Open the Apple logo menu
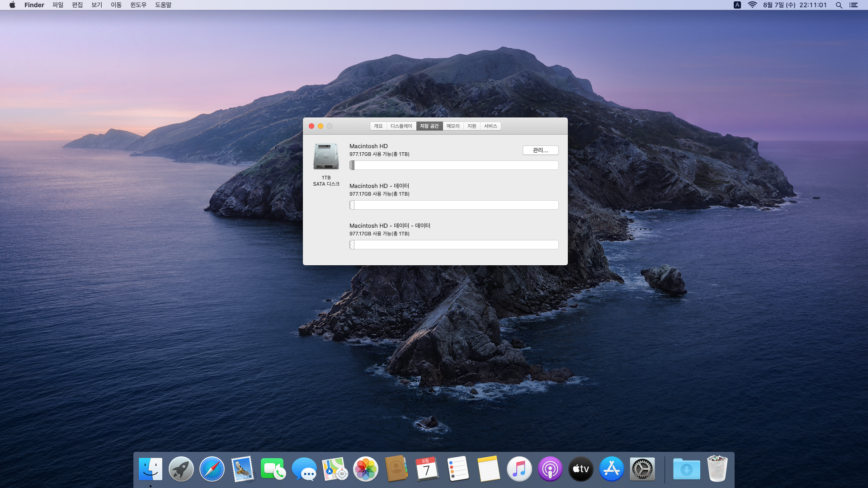 (x=12, y=5)
